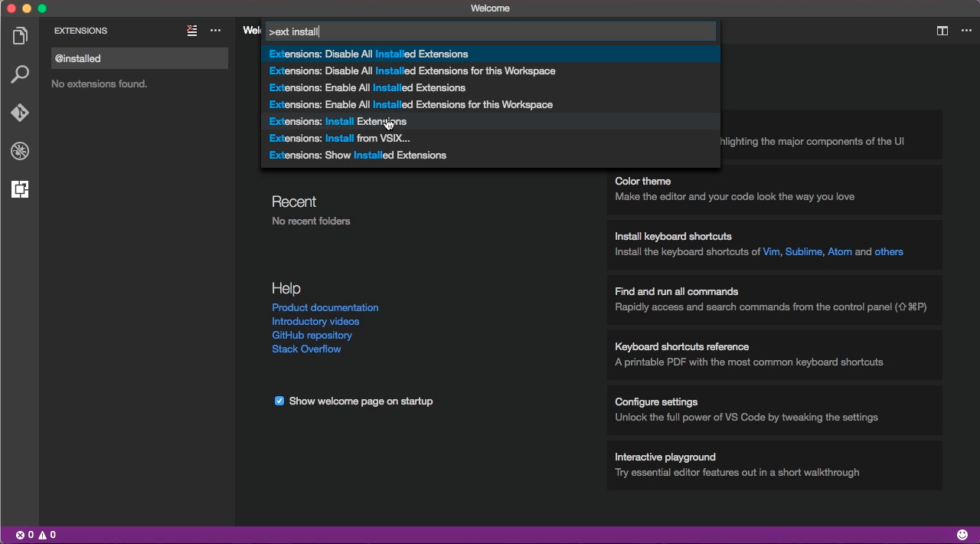This screenshot has height=544, width=980.
Task: Install Sublime keyboard shortcuts link
Action: pos(803,251)
